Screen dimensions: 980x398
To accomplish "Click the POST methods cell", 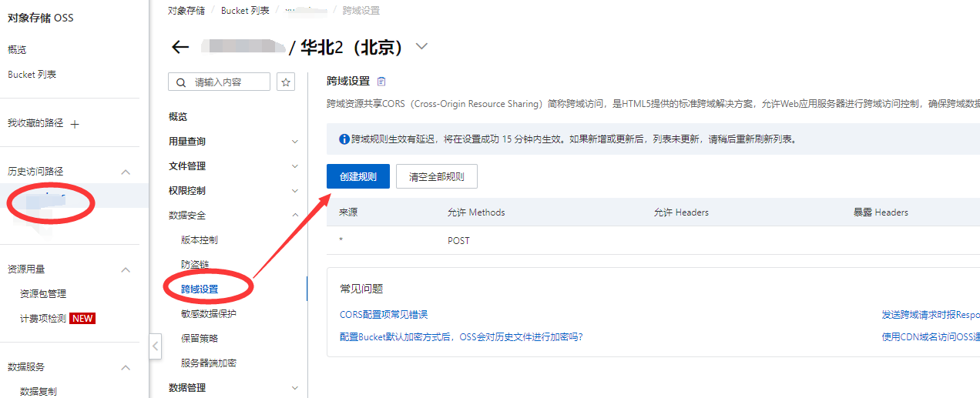I will point(458,241).
